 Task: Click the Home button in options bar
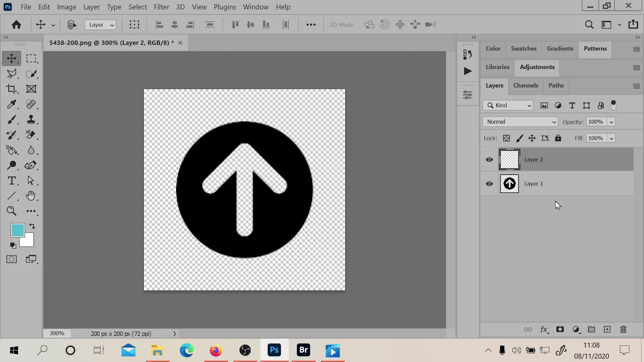coord(17,25)
